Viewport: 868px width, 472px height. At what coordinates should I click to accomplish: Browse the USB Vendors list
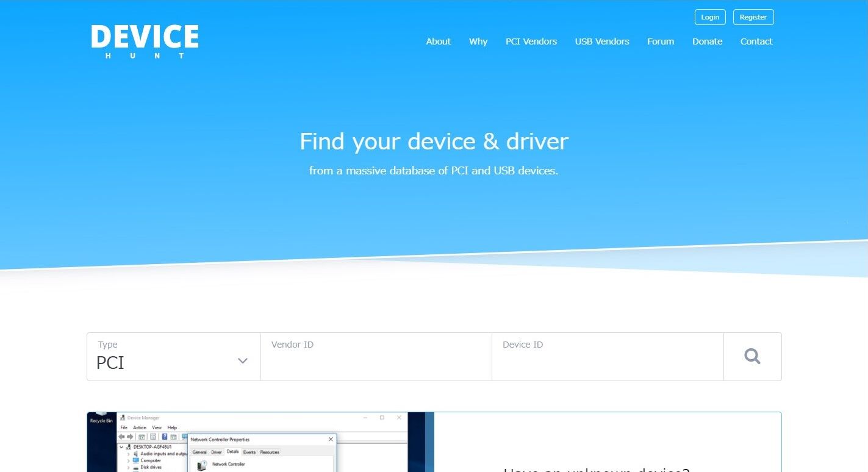click(x=602, y=41)
